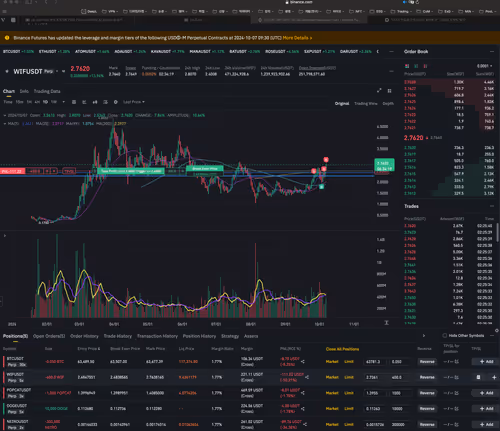Edit the BTCUSDT close price field 63781.3
The height and width of the screenshot is (431, 500).
[x=375, y=362]
